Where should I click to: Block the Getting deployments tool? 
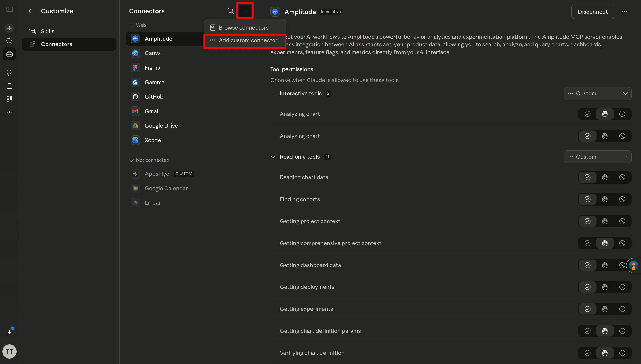coord(622,287)
